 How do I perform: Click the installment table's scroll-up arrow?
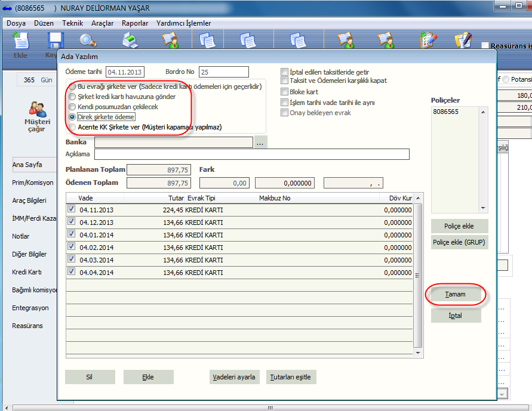pyautogui.click(x=419, y=198)
